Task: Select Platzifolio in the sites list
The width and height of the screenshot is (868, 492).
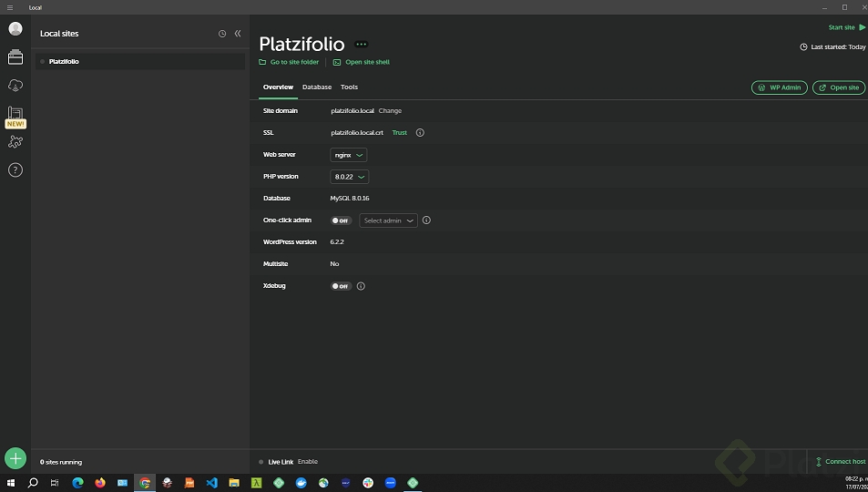Action: point(140,62)
